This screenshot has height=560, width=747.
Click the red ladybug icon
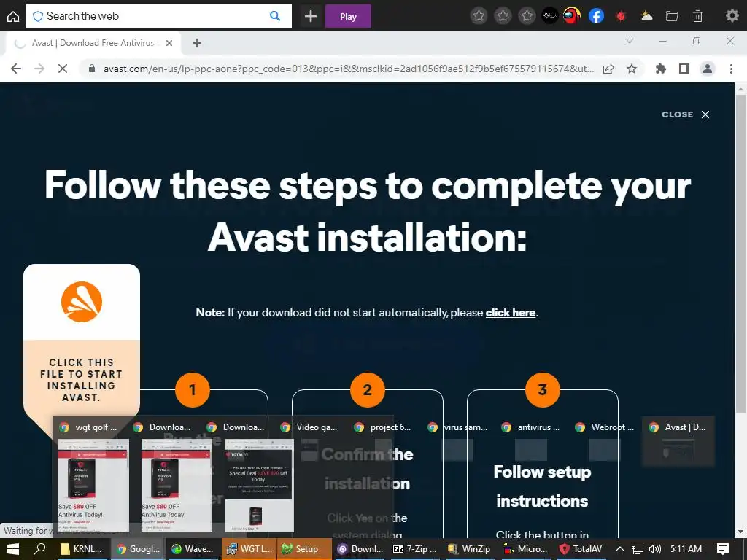point(620,16)
